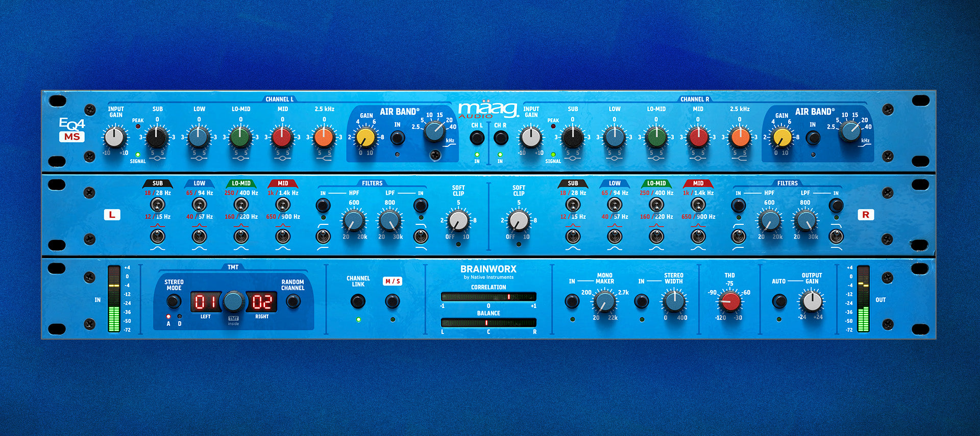980x436 pixels.
Task: Toggle the left channel HPF IN button
Action: [x=323, y=206]
